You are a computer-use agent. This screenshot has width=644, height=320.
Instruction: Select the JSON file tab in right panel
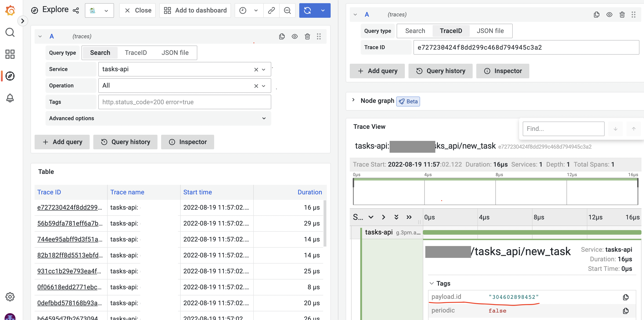coord(490,31)
